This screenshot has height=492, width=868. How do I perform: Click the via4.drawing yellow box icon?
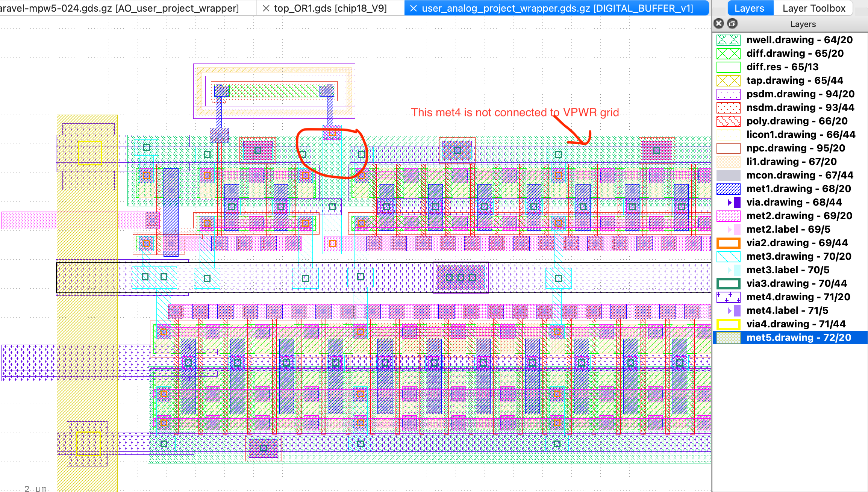pyautogui.click(x=728, y=324)
